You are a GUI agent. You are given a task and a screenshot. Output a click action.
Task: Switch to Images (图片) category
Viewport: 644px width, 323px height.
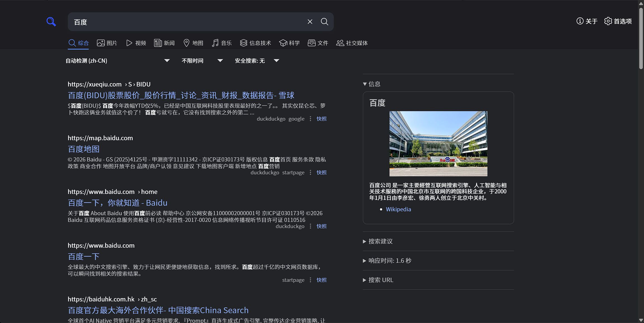click(x=107, y=43)
